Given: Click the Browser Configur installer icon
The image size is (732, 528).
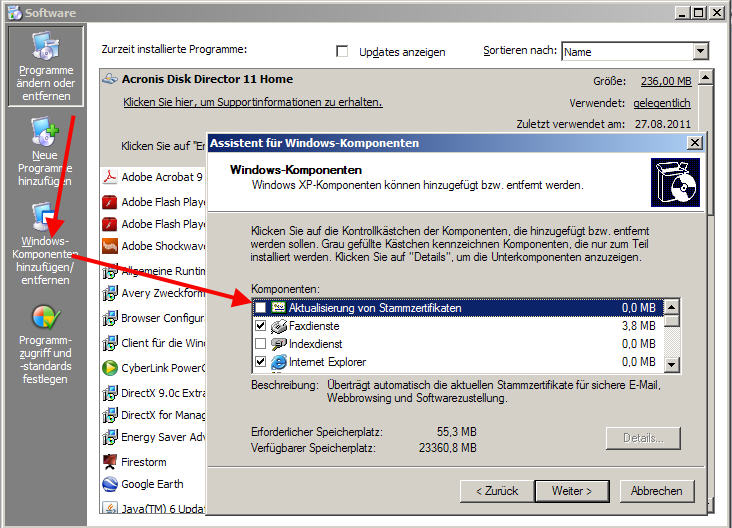Looking at the screenshot, I should (110, 318).
